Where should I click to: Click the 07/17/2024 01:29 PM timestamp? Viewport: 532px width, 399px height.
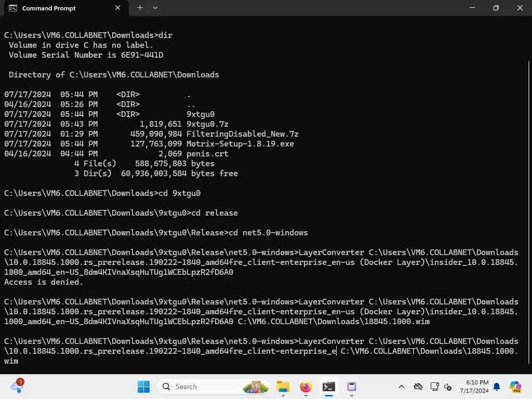[x=51, y=134]
